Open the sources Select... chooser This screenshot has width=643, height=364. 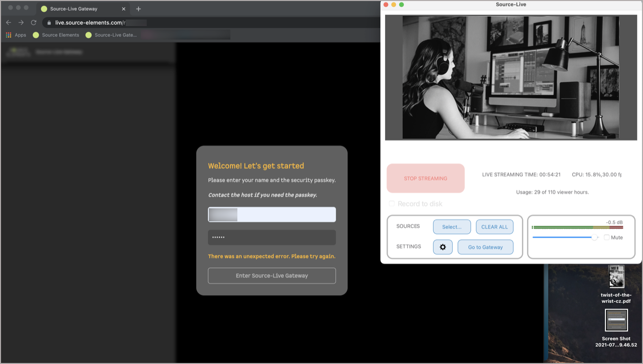pos(452,227)
